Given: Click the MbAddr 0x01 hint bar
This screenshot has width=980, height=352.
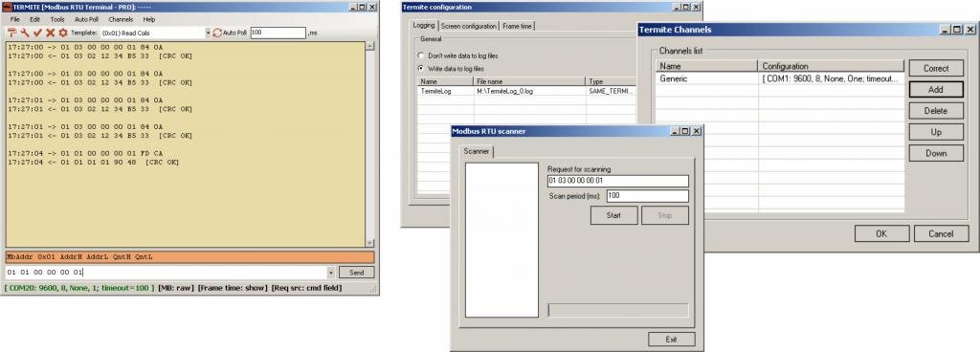Looking at the screenshot, I should point(190,256).
